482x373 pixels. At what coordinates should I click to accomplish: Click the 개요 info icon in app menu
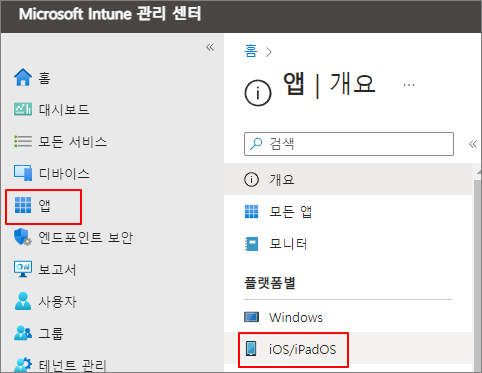251,180
